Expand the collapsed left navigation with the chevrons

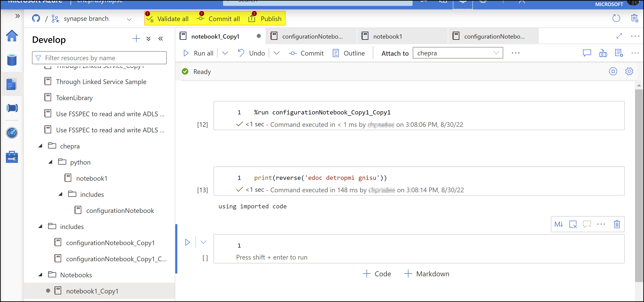(x=18, y=16)
